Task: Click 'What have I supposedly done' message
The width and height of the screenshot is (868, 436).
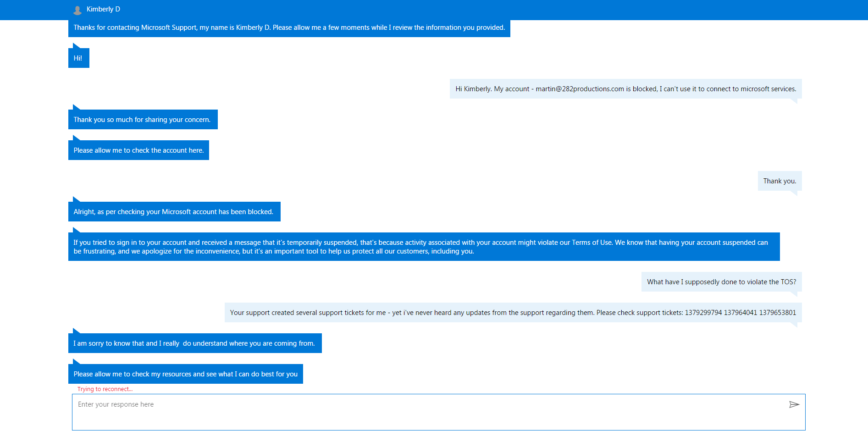Action: (x=721, y=282)
